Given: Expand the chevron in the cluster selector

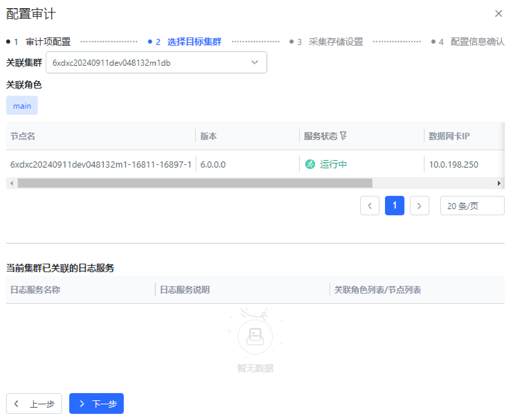Looking at the screenshot, I should [255, 62].
